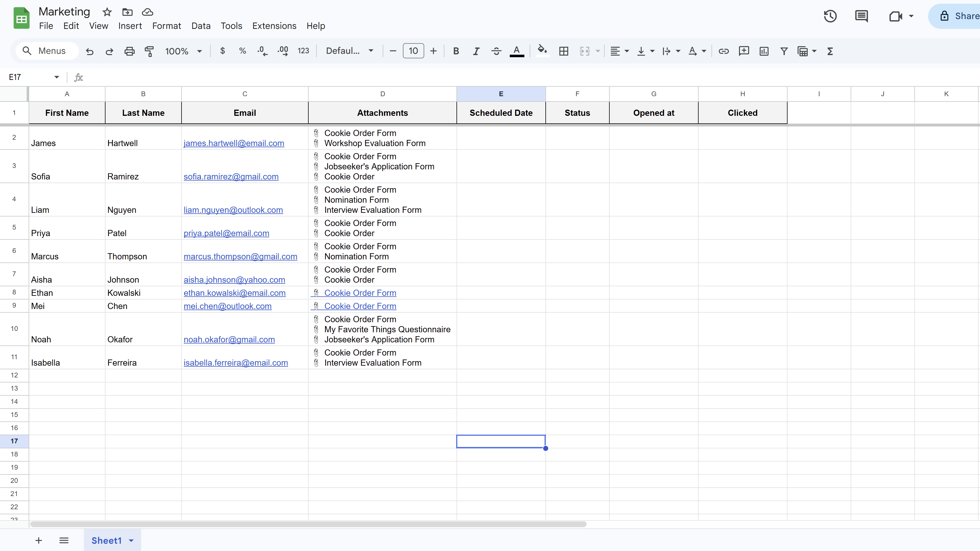The height and width of the screenshot is (551, 980).
Task: Toggle italic formatting
Action: coord(476,51)
